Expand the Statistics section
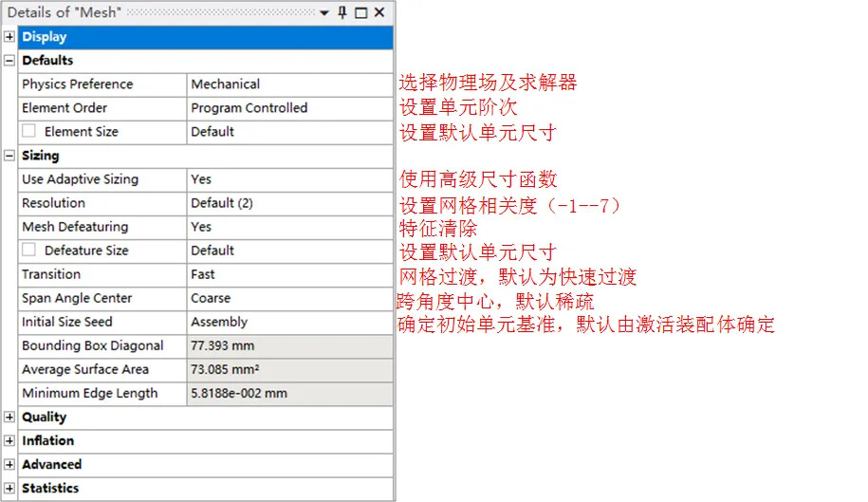The width and height of the screenshot is (868, 502). point(9,488)
